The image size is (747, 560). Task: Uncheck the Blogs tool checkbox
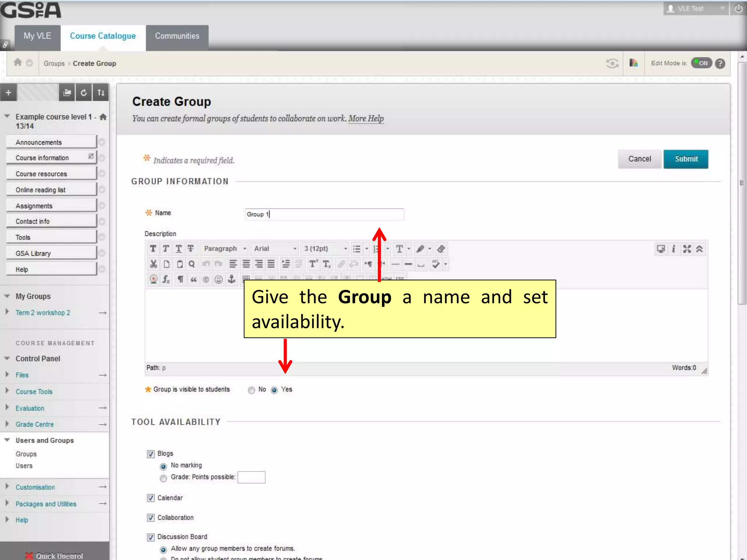point(151,454)
